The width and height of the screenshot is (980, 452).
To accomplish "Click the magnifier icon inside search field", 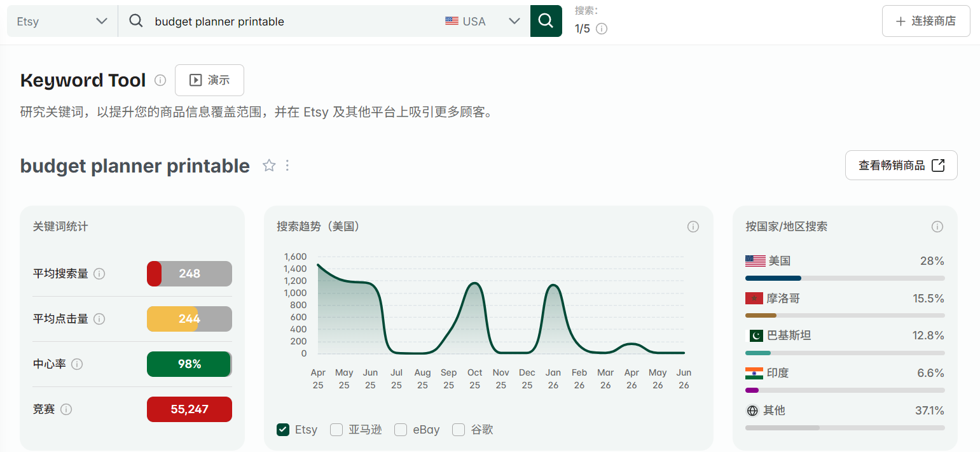I will pyautogui.click(x=136, y=21).
